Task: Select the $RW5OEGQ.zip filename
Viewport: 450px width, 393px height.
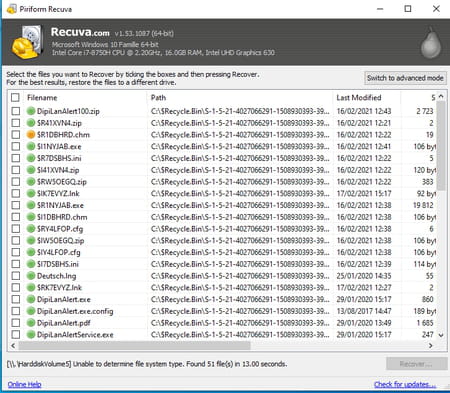Action: coord(62,182)
